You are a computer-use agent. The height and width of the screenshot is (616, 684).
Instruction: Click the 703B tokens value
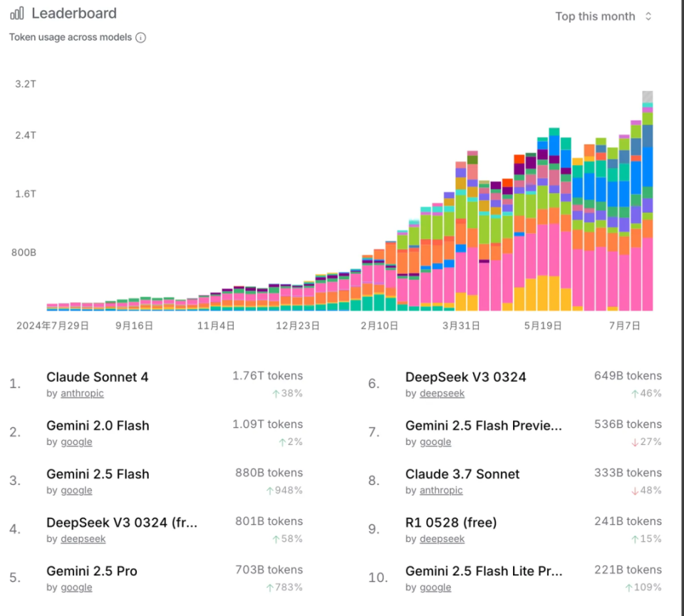pyautogui.click(x=269, y=570)
